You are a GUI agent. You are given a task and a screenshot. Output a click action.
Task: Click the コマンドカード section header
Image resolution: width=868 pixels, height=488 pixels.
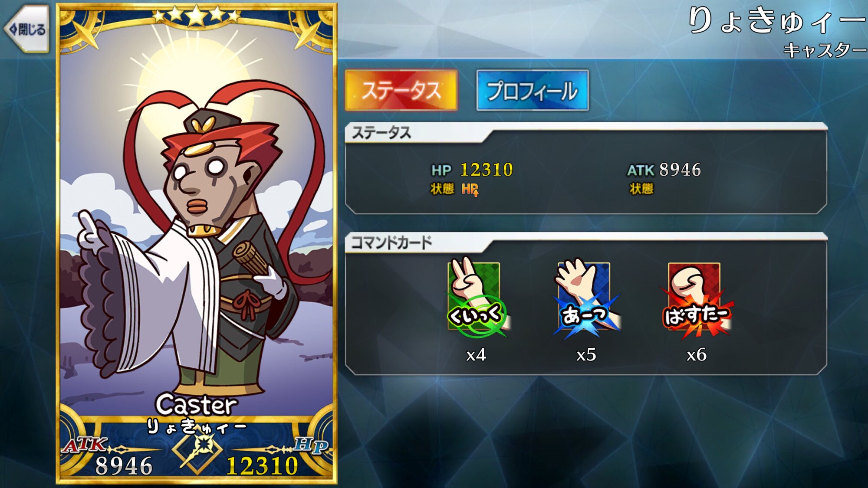point(391,242)
